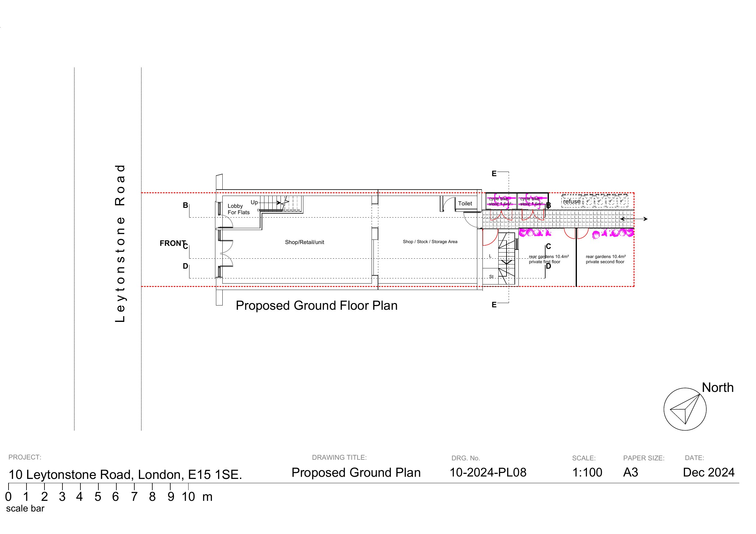Viewport: 756px width, 534px height.
Task: Click the right magenta planting shrubs
Action: click(613, 234)
